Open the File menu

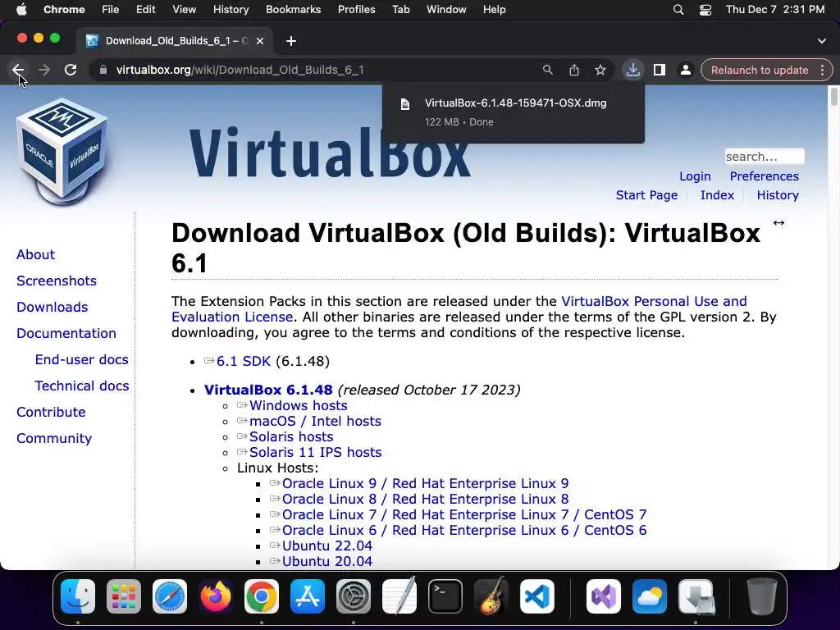click(x=111, y=10)
